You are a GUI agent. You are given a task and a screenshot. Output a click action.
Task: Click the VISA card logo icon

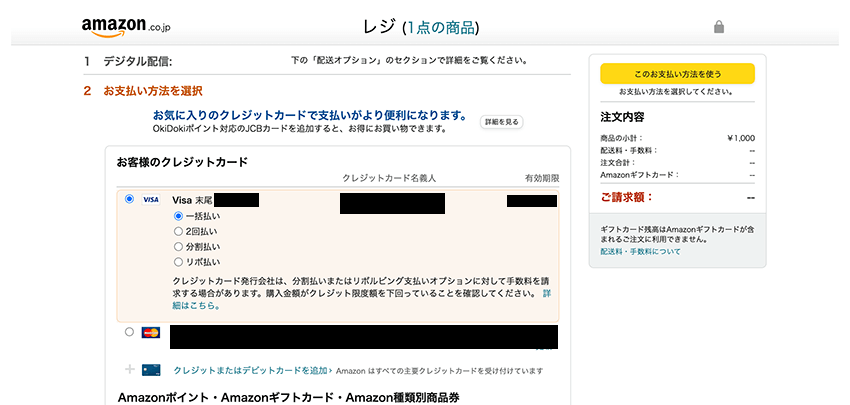[151, 200]
